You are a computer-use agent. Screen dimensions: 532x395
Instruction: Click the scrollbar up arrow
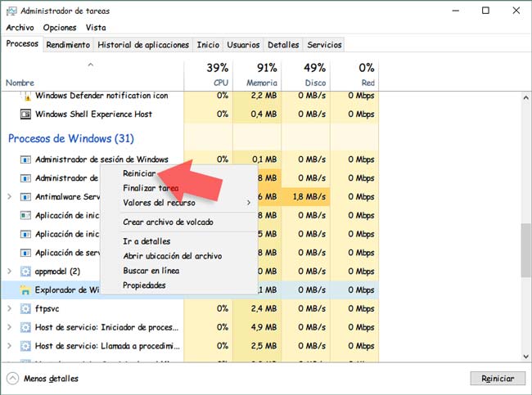[x=526, y=97]
